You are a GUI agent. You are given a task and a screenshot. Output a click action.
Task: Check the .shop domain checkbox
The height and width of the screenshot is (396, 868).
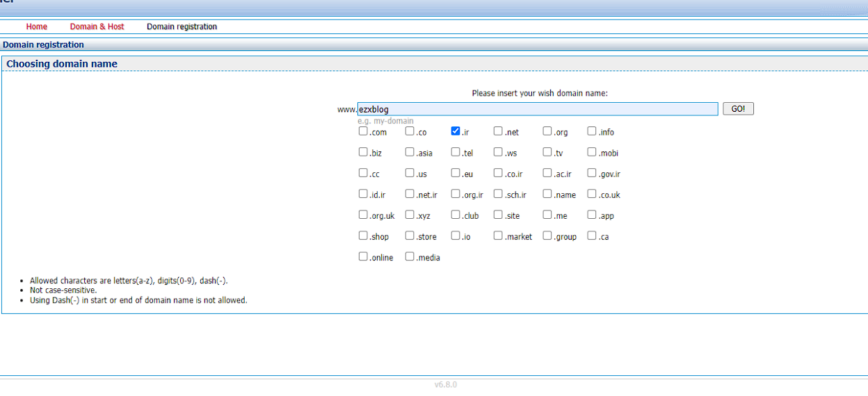coord(363,236)
